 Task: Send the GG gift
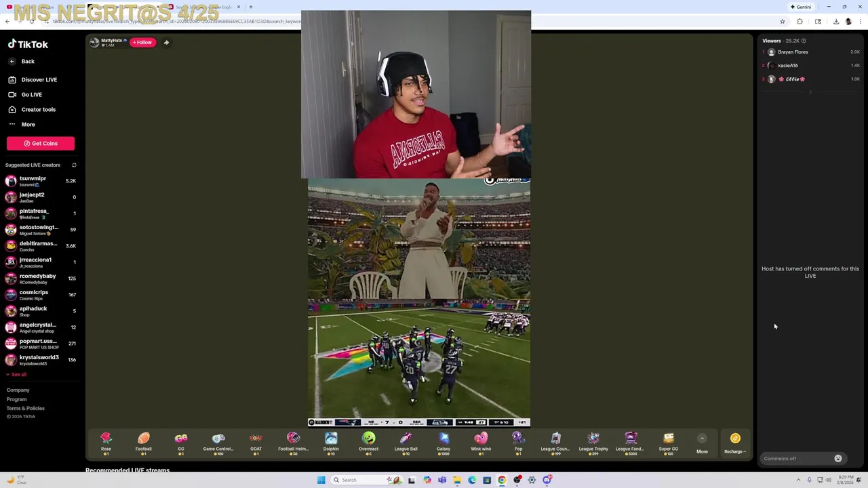tap(181, 443)
